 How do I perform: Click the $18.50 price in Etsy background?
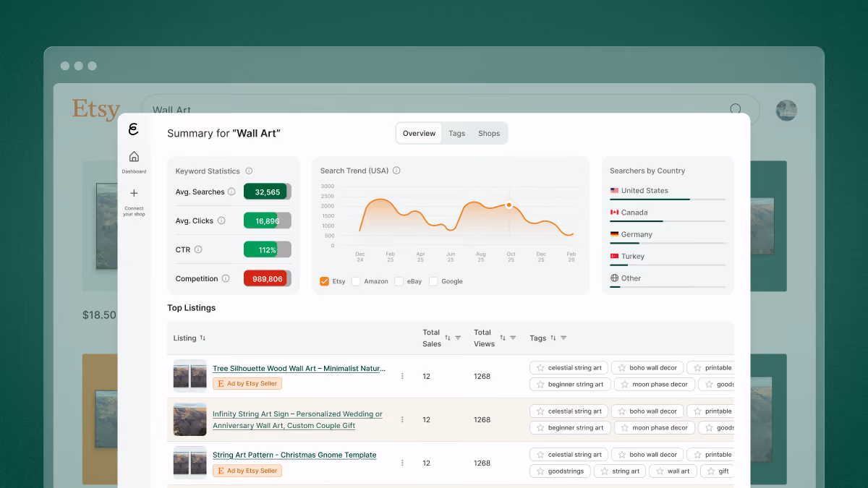tap(99, 315)
